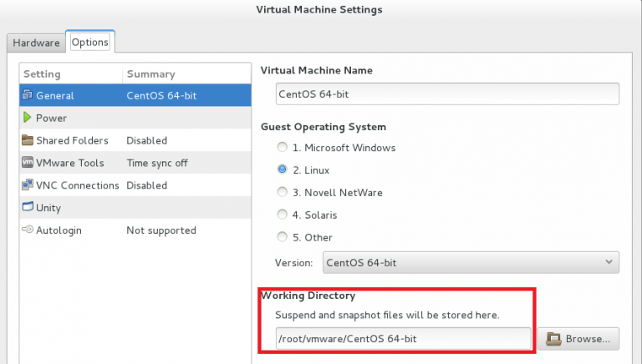This screenshot has width=642, height=364.
Task: Select the VNC Connections setting
Action: coord(135,185)
